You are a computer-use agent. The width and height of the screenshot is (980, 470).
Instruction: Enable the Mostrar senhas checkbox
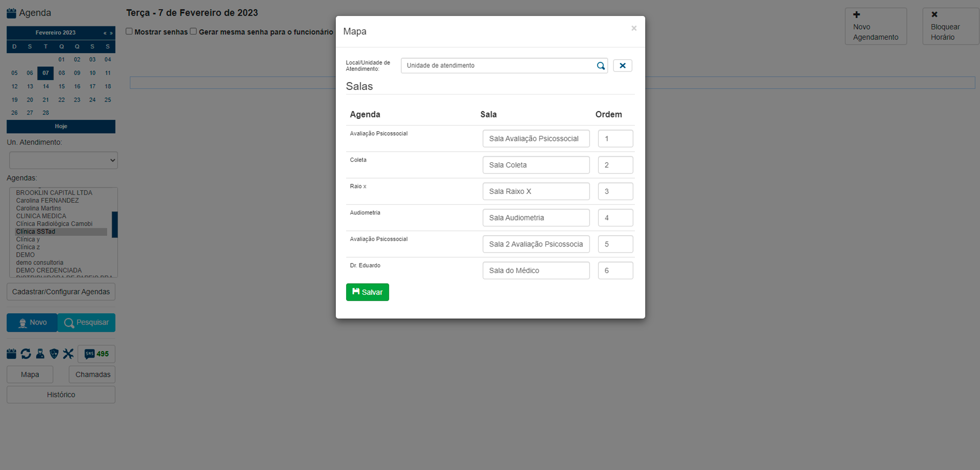[x=130, y=32]
